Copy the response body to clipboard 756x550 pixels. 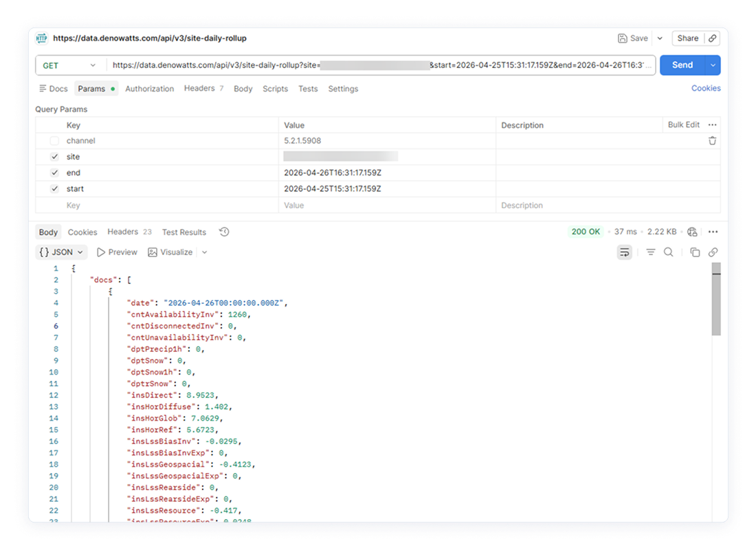695,252
